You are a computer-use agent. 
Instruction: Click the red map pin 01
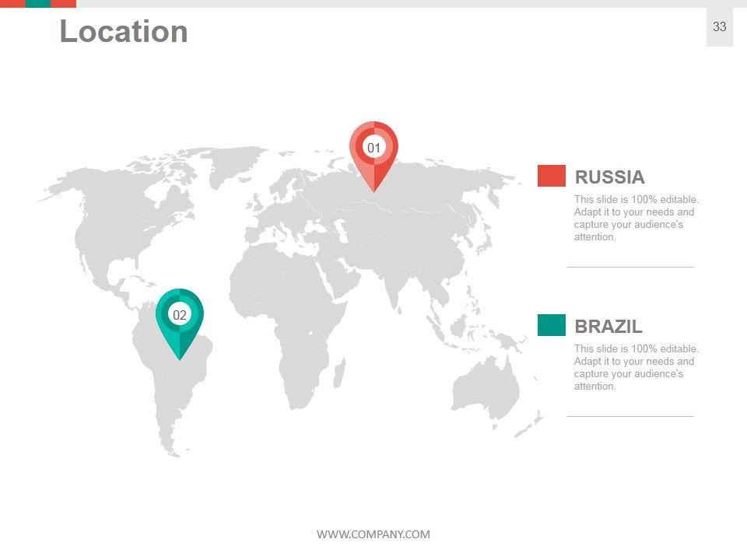click(x=374, y=155)
